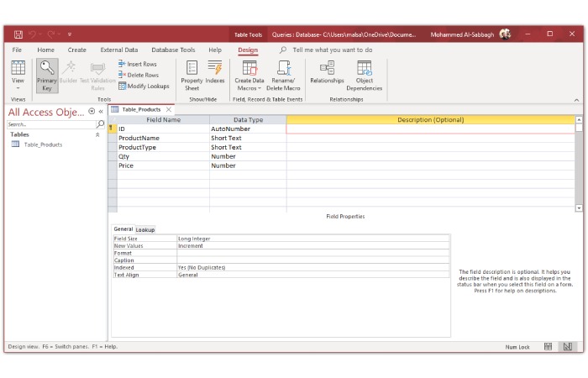Open the Database Tools tab

tap(173, 50)
